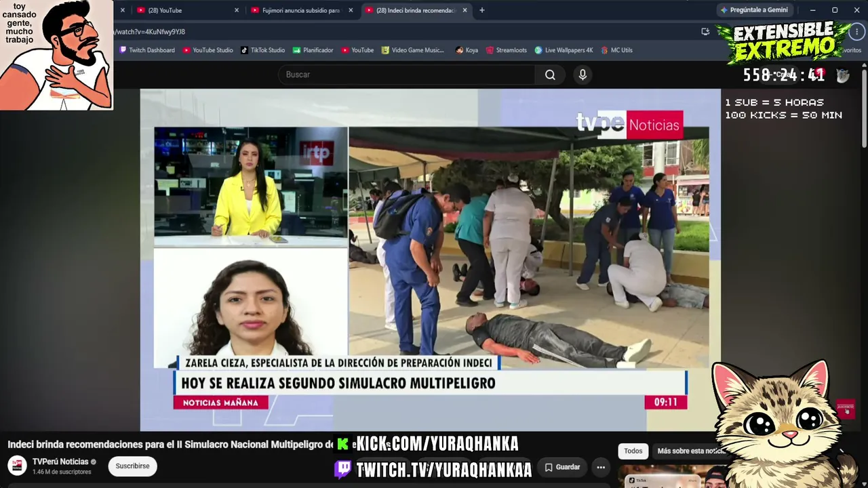Open the Planificador bookmark
The height and width of the screenshot is (488, 868).
coord(313,50)
